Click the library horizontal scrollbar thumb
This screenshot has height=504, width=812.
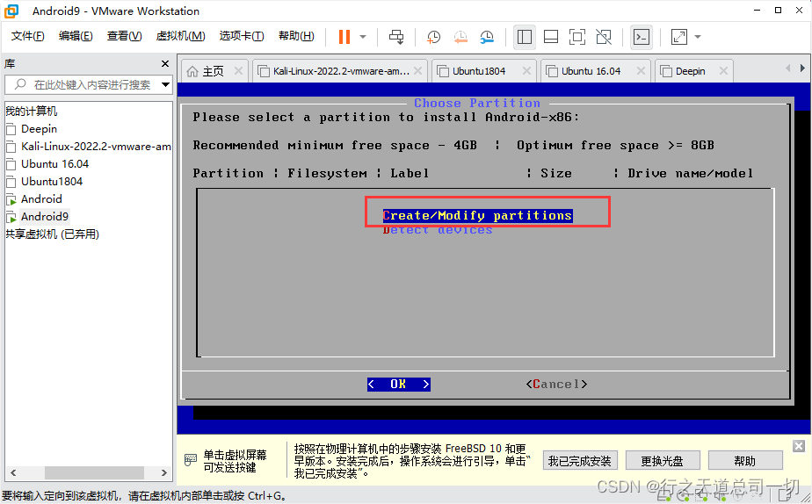point(94,472)
